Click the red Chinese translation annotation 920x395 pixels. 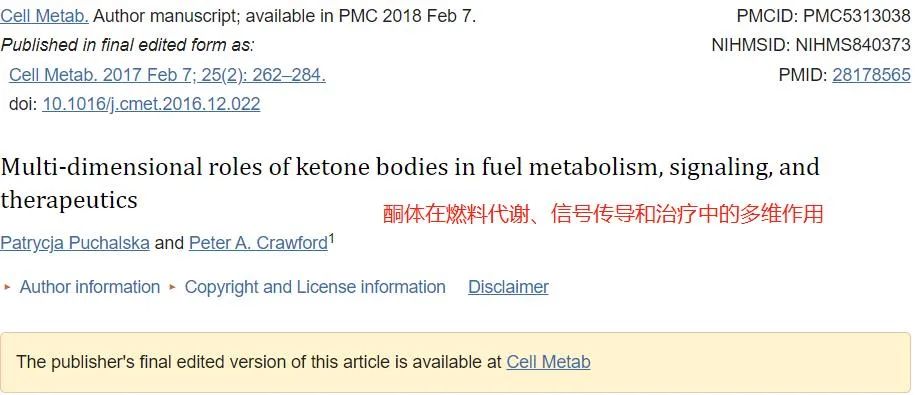[x=603, y=214]
